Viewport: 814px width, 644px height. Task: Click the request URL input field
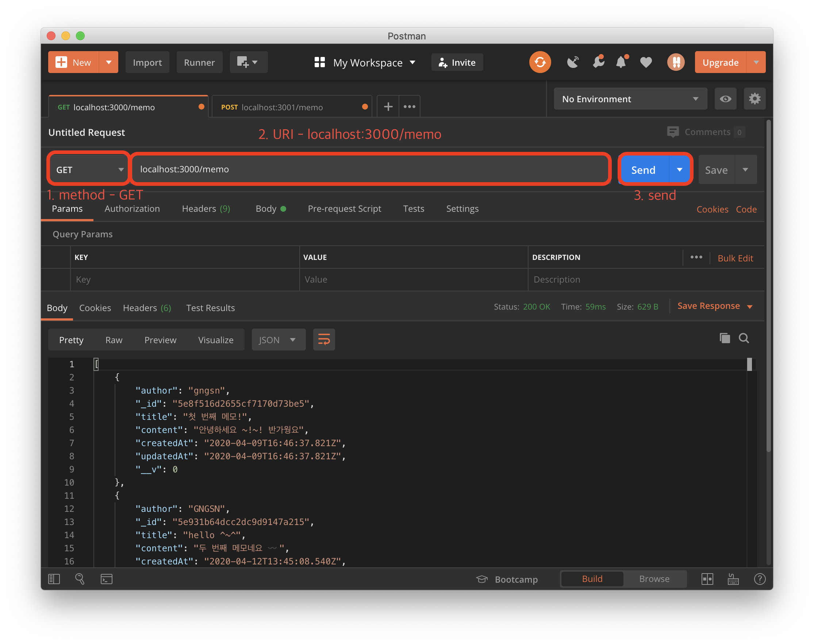click(x=369, y=169)
